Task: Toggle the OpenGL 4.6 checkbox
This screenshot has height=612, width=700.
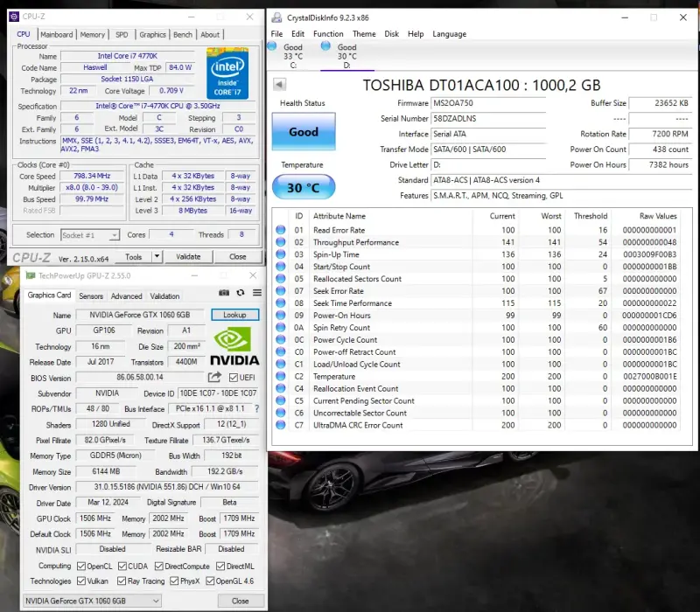Action: click(x=210, y=581)
